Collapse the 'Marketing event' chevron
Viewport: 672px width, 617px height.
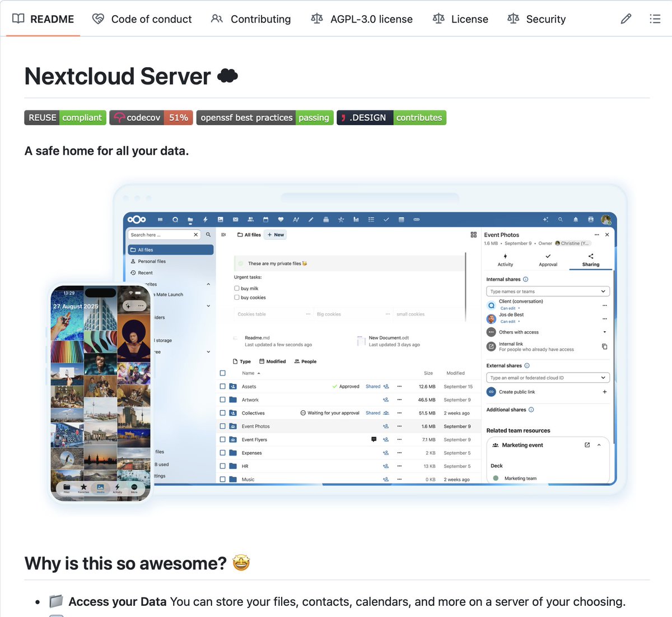click(x=599, y=445)
